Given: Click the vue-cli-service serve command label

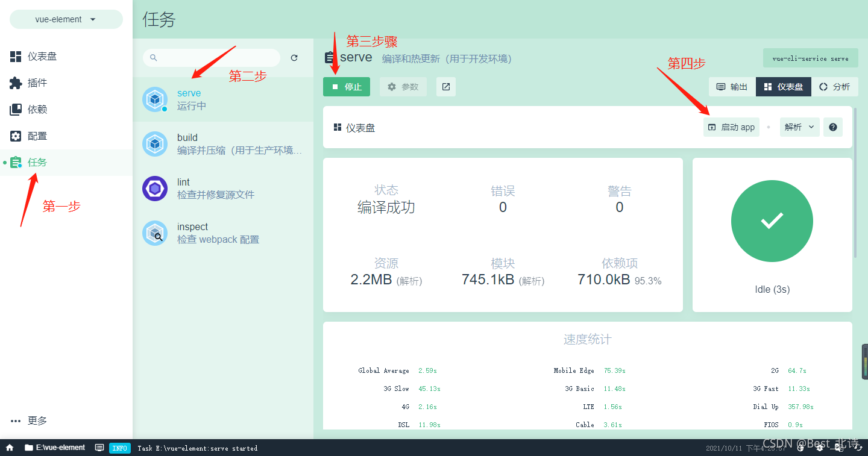Looking at the screenshot, I should 810,58.
